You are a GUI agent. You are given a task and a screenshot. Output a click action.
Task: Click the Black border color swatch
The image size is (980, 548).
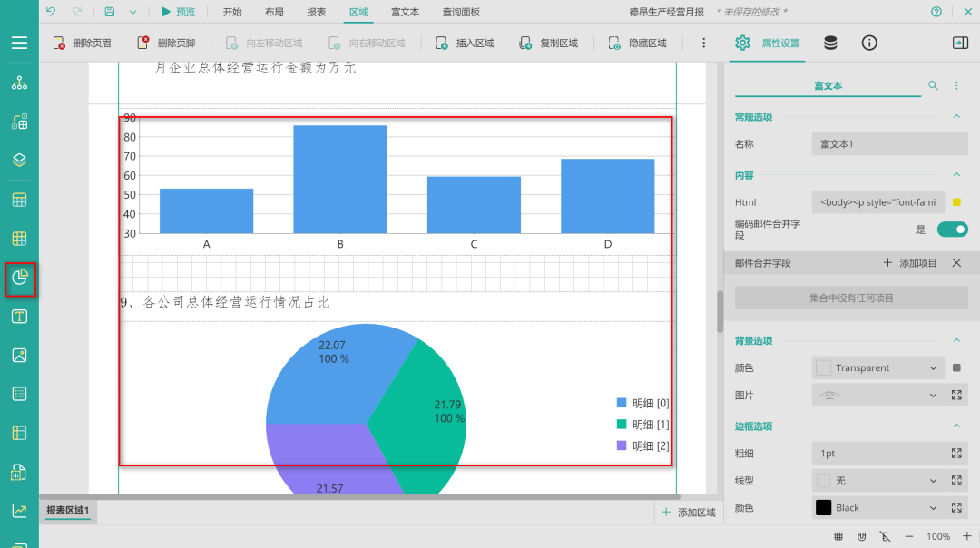[x=824, y=507]
